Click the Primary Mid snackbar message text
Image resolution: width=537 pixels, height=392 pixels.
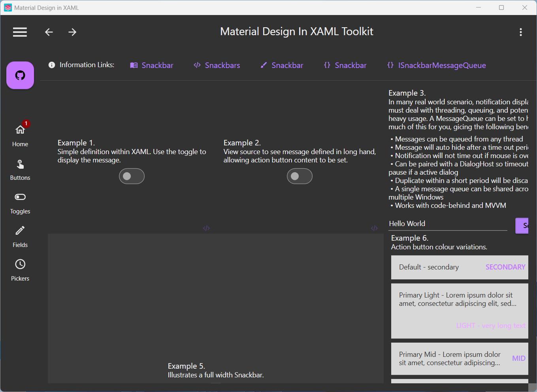(x=450, y=358)
